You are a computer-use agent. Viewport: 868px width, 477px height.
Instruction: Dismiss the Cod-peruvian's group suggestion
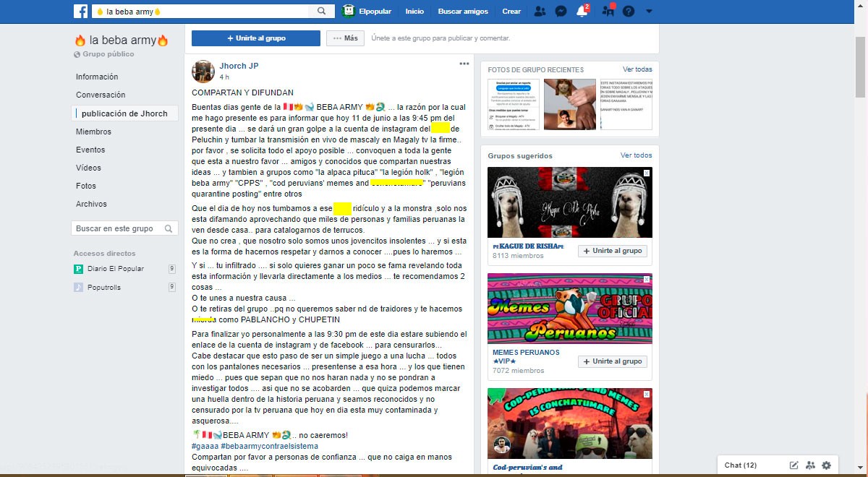click(x=647, y=395)
